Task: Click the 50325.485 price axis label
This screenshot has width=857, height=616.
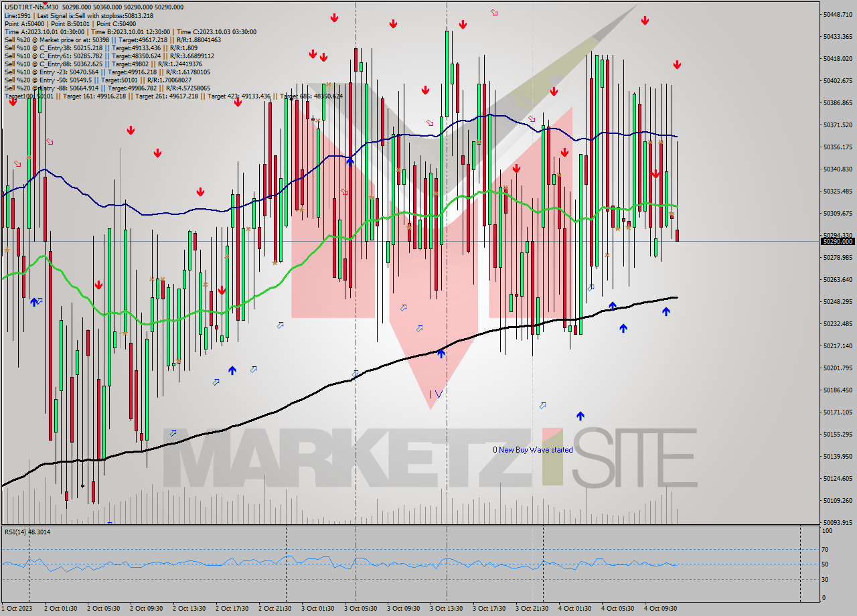Action: click(838, 191)
